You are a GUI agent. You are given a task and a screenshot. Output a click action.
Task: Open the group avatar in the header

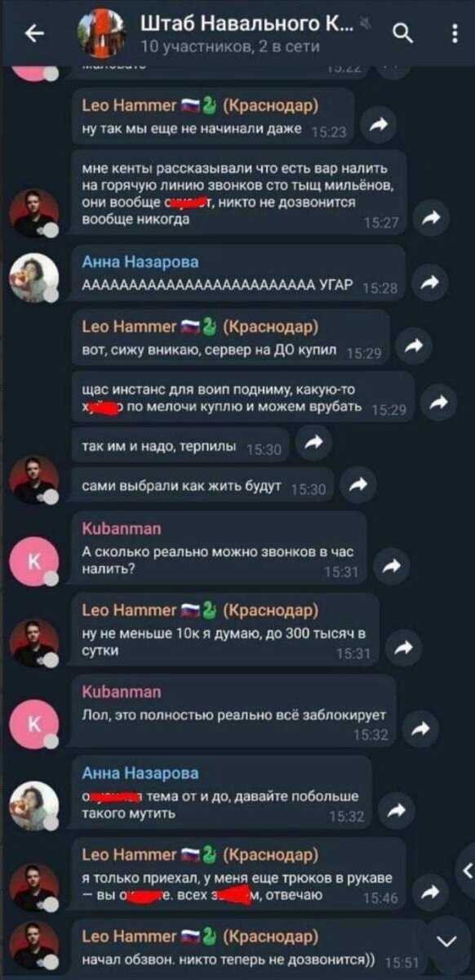(x=102, y=33)
